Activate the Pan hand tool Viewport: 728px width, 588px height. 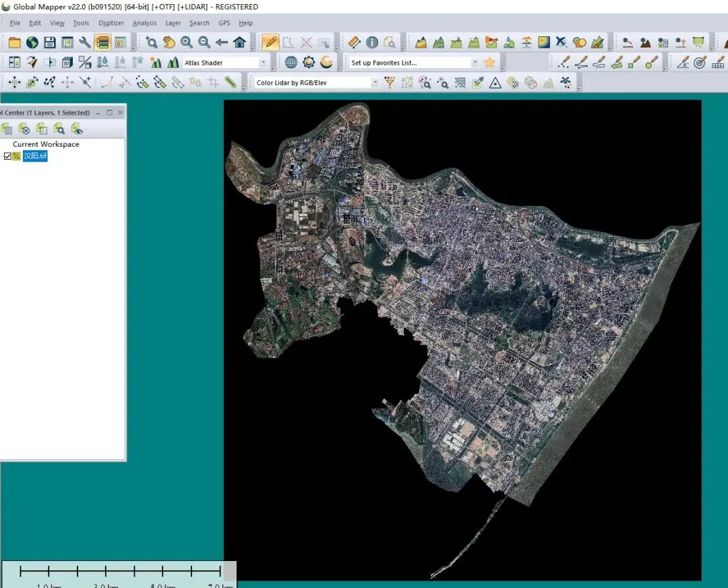click(169, 42)
